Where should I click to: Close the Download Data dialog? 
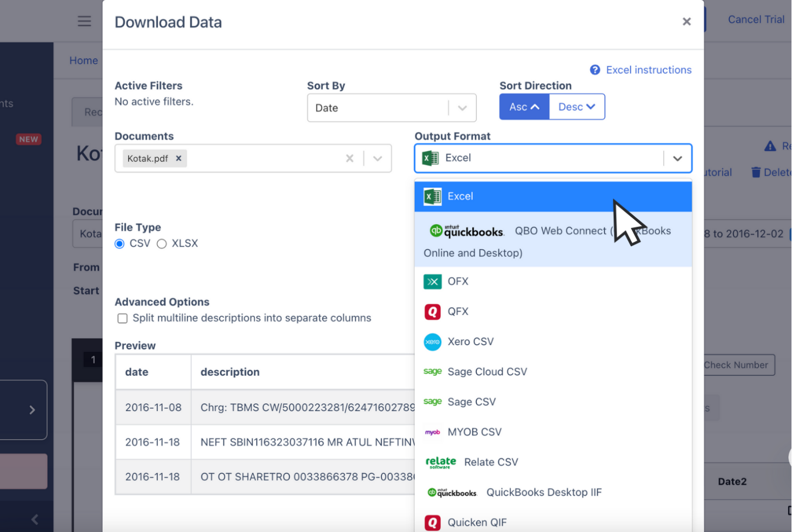tap(686, 21)
